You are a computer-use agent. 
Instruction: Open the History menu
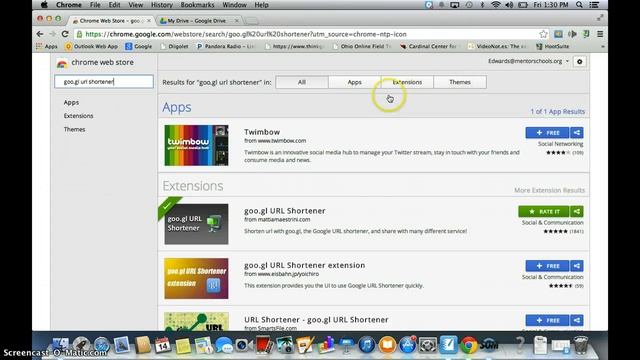[162, 5]
